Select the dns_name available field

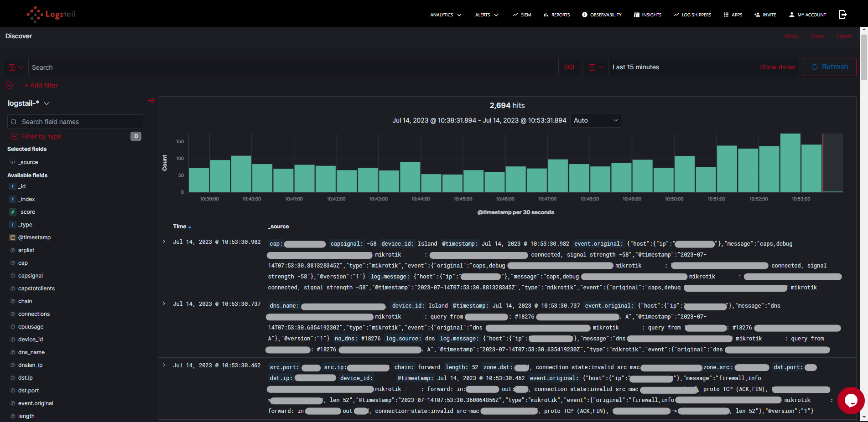tap(31, 352)
